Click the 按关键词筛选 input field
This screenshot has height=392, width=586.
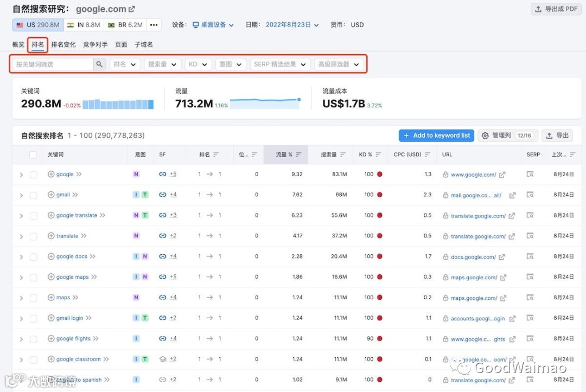coord(53,64)
